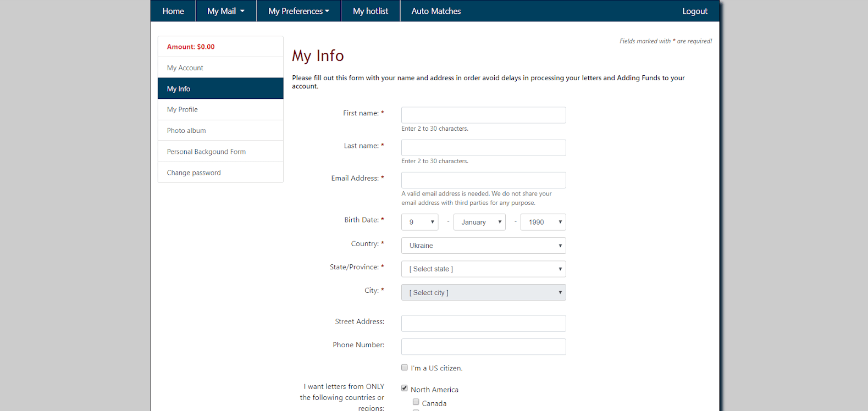Go to My hotlist
This screenshot has width=868, height=411.
click(371, 11)
